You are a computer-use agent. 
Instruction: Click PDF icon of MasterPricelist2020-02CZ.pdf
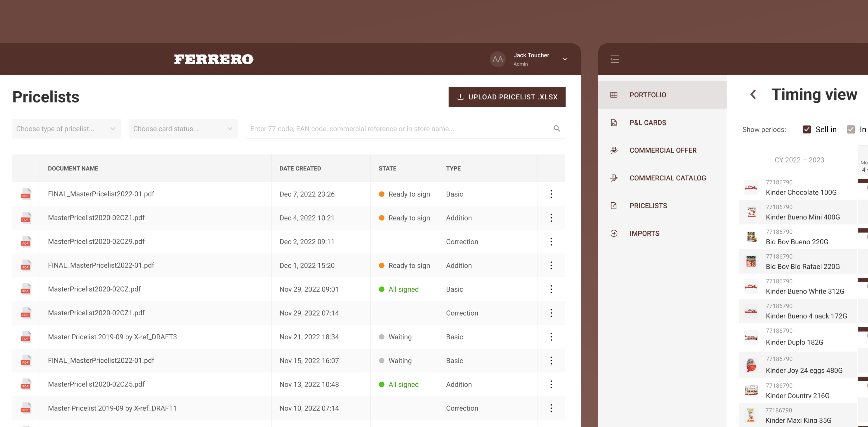tap(26, 289)
